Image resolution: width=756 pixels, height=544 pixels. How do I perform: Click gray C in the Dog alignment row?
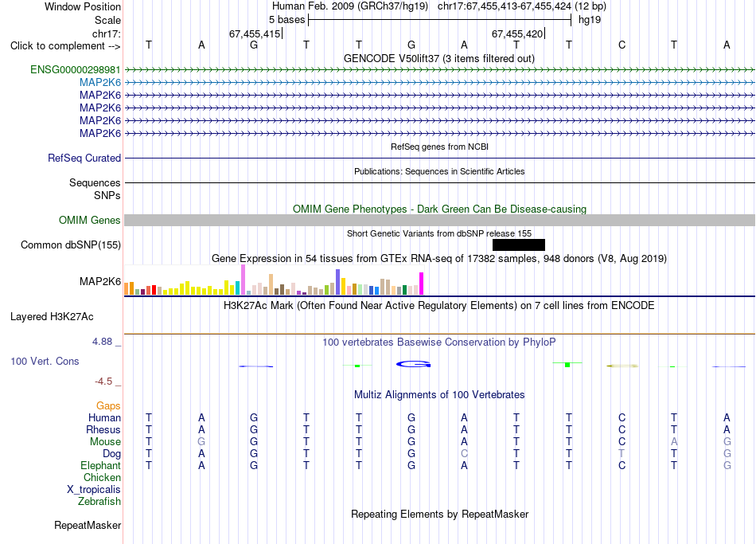click(464, 454)
